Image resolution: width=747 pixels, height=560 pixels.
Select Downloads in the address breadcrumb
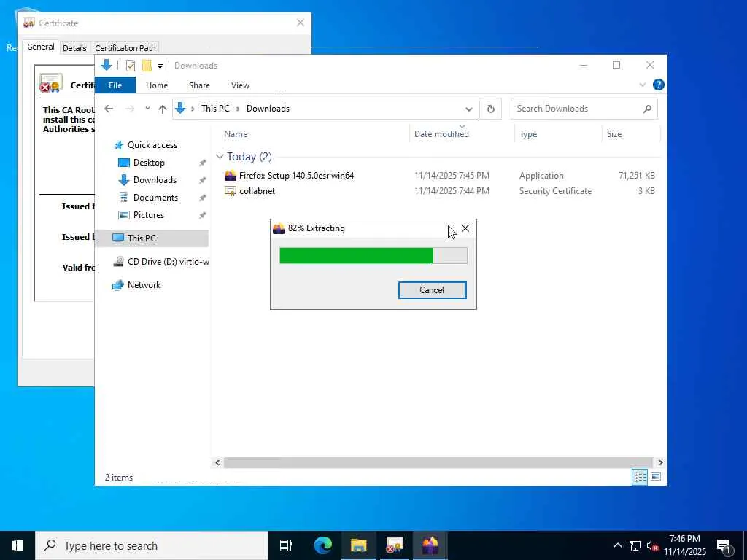pyautogui.click(x=268, y=109)
